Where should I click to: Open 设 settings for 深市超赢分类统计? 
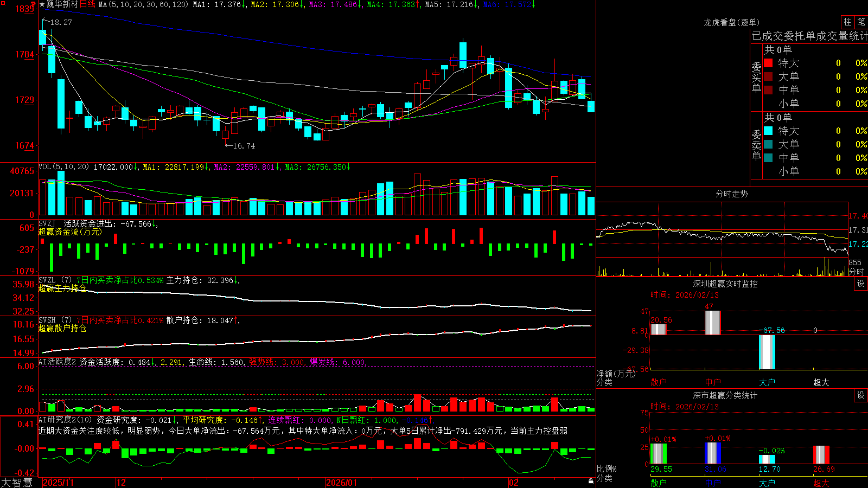coord(860,395)
